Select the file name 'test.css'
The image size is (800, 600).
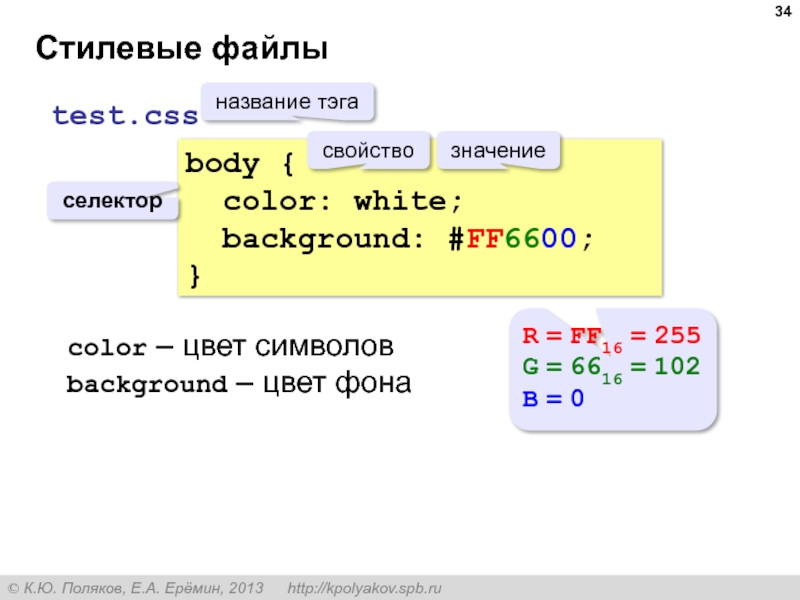point(125,115)
